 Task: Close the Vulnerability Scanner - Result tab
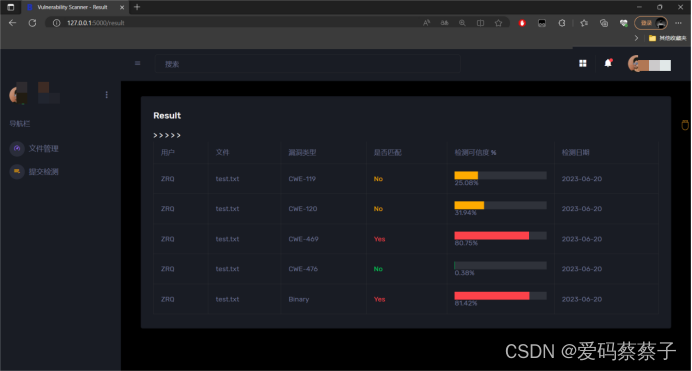click(122, 7)
